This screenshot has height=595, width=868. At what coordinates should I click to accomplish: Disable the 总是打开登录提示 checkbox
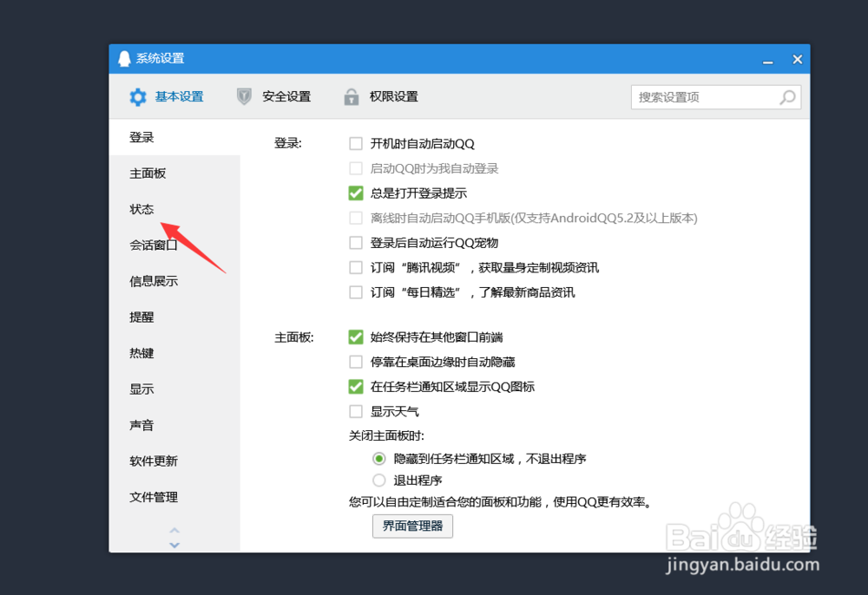click(355, 193)
